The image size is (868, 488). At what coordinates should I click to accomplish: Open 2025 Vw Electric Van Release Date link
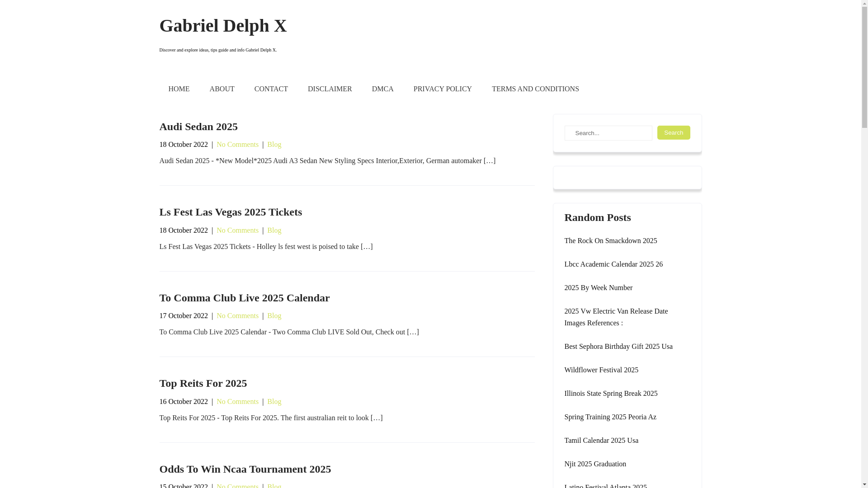click(616, 317)
